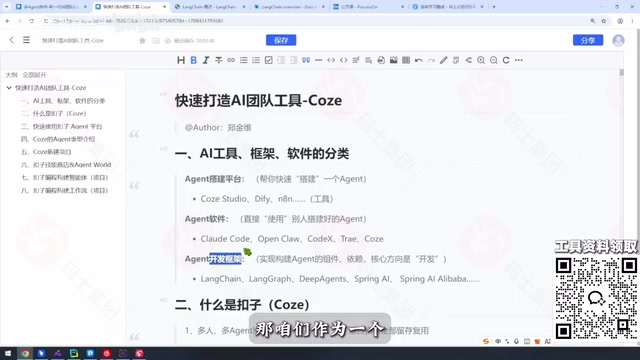Open the hamburger menu beside back arrow

tap(26, 40)
